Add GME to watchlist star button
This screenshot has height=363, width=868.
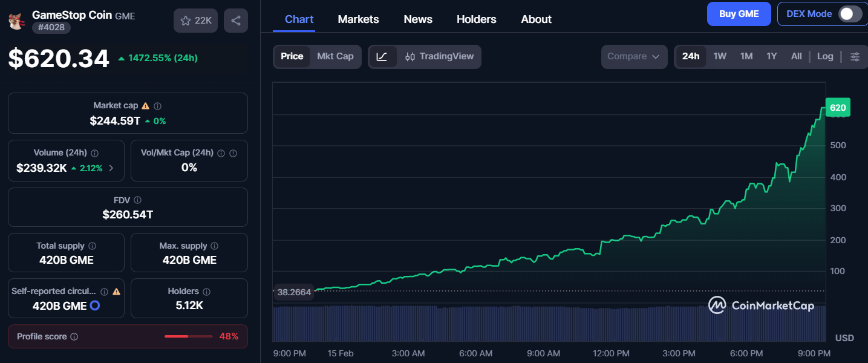click(195, 21)
